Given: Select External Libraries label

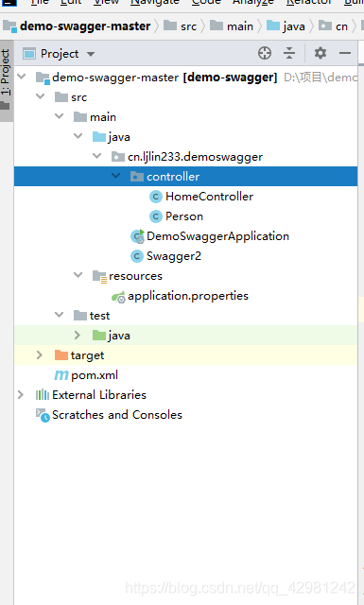Looking at the screenshot, I should 99,395.
